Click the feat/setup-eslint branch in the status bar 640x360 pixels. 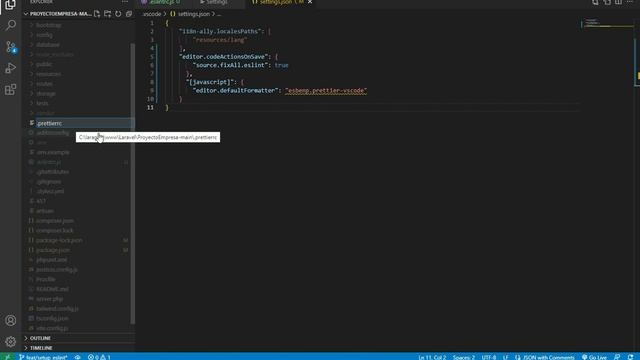(43, 357)
